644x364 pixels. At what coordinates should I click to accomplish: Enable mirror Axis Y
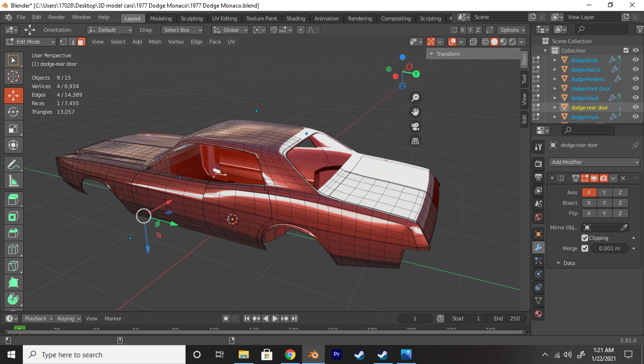tap(604, 192)
